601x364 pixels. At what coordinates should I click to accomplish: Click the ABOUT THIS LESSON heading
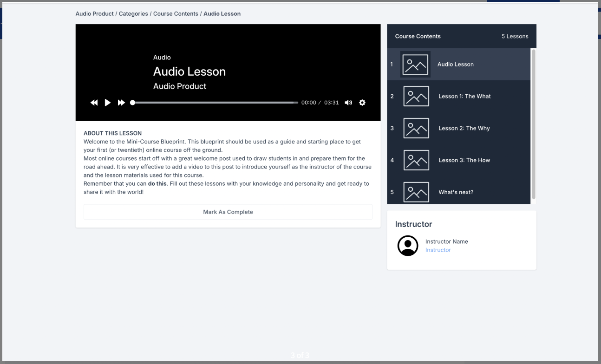click(x=113, y=133)
